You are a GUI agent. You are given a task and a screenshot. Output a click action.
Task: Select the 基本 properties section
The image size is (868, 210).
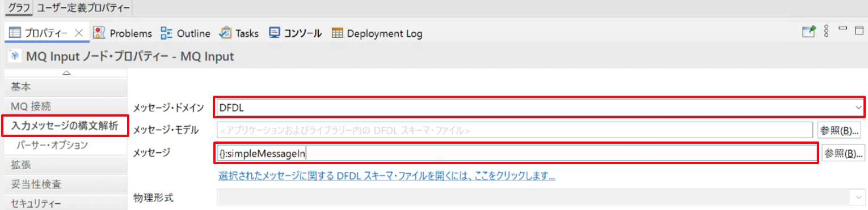(x=66, y=87)
